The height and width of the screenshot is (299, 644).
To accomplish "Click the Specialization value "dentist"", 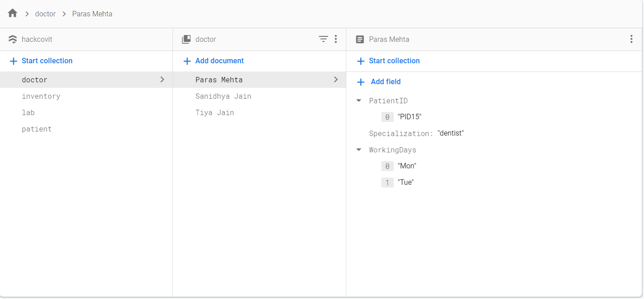I will tap(451, 133).
